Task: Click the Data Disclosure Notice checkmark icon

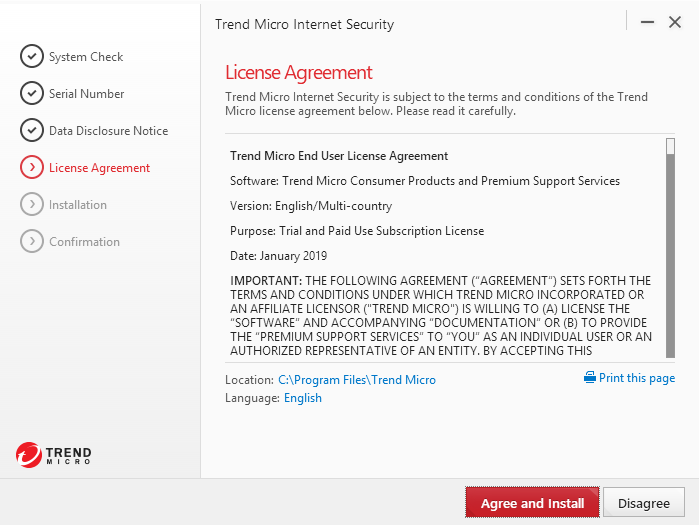Action: point(32,130)
